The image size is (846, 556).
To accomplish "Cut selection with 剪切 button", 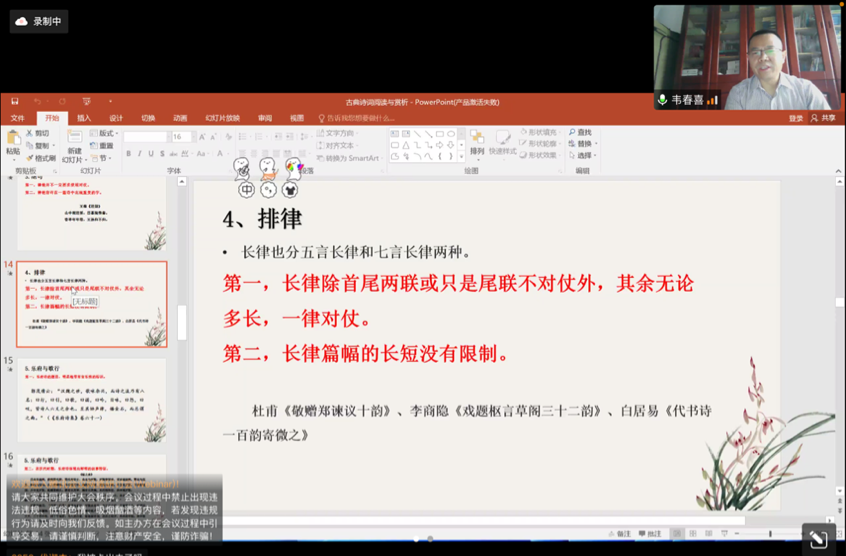I will click(x=38, y=133).
